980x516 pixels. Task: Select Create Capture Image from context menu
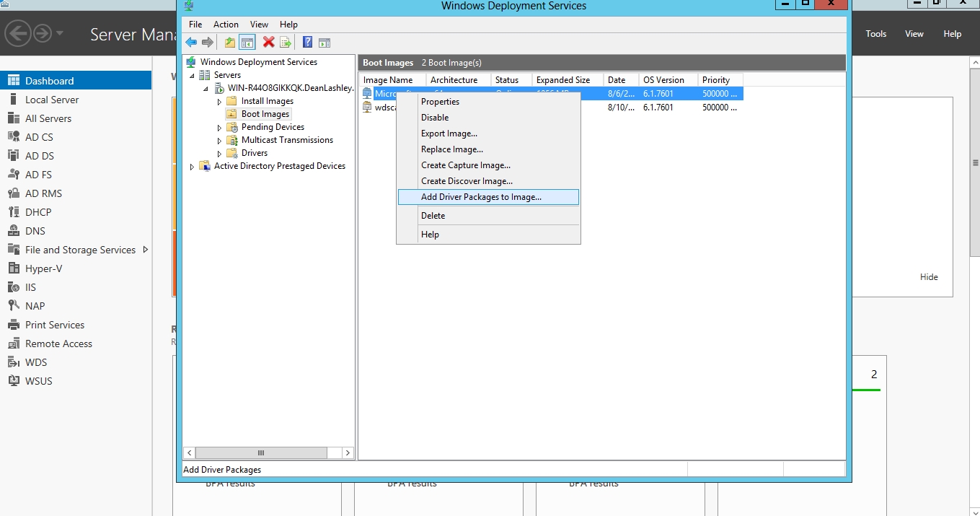click(465, 165)
